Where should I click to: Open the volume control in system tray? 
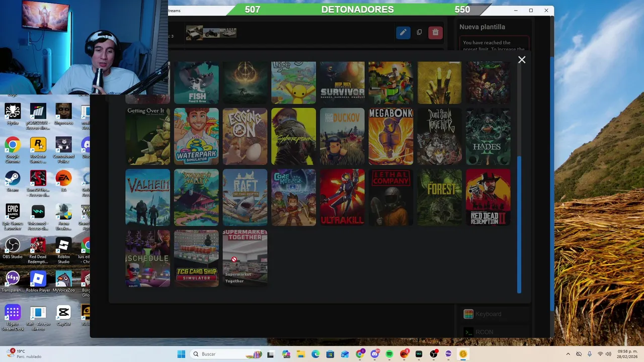point(609,354)
